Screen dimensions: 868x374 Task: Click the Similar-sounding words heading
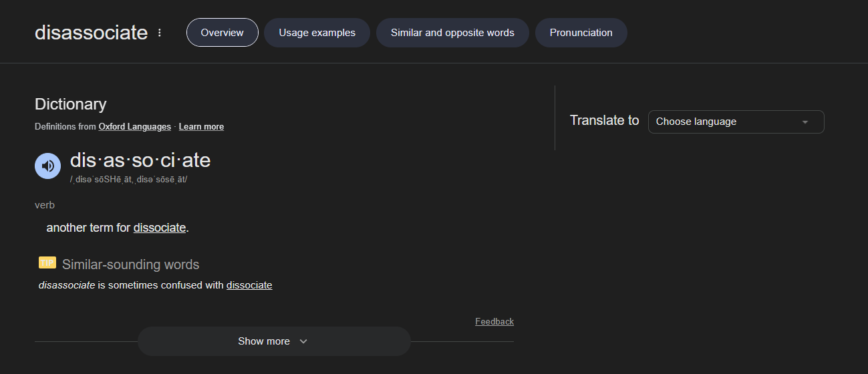coord(130,264)
